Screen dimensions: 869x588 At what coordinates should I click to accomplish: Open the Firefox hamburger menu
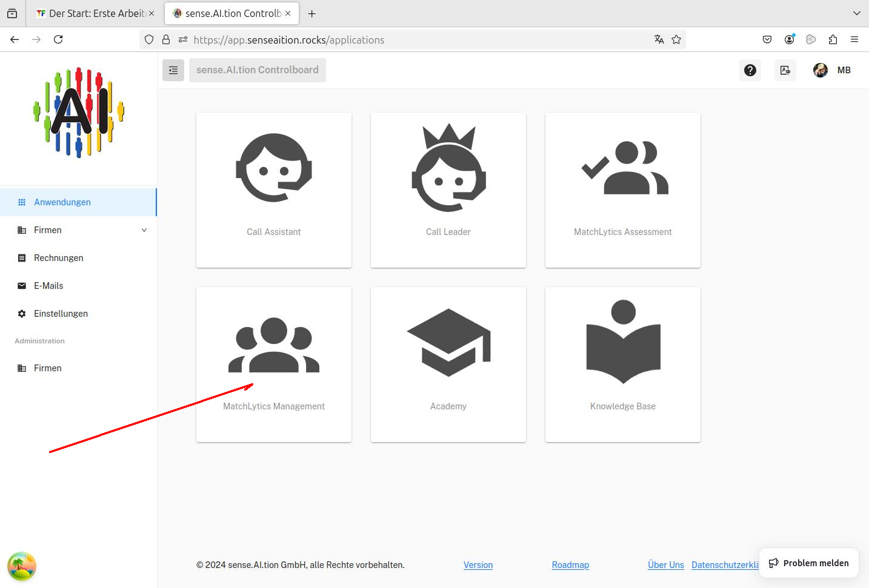pos(854,39)
